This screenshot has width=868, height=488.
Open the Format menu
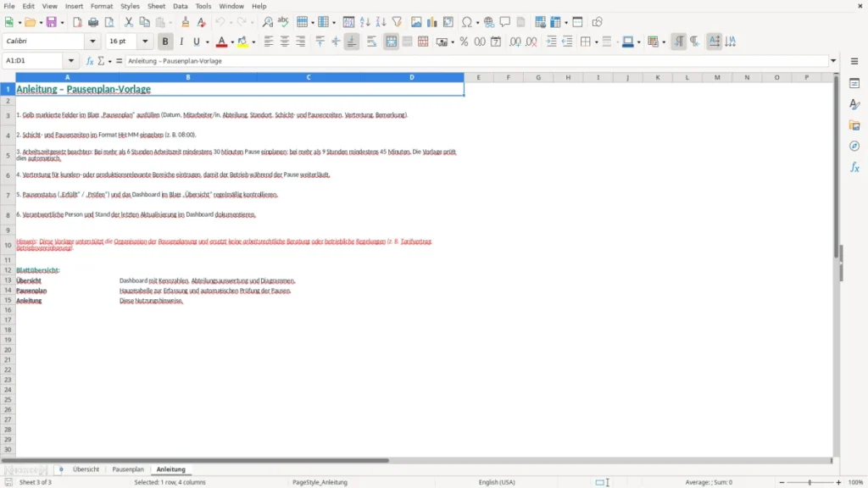(x=102, y=6)
